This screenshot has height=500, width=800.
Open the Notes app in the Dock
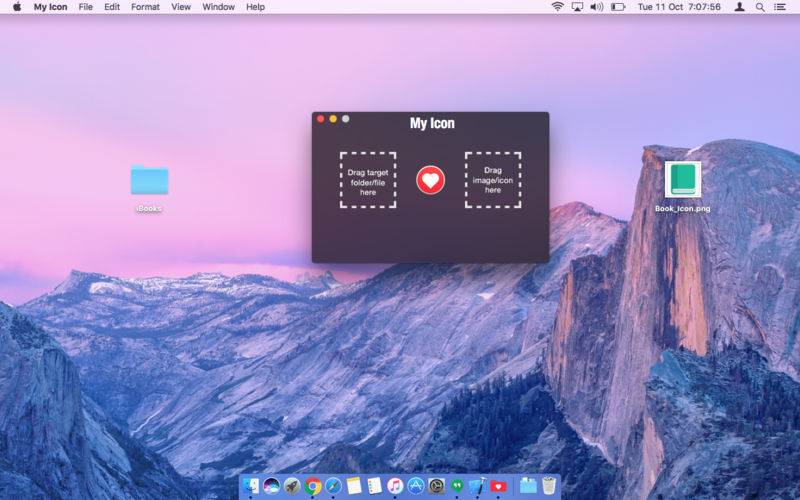pos(354,486)
